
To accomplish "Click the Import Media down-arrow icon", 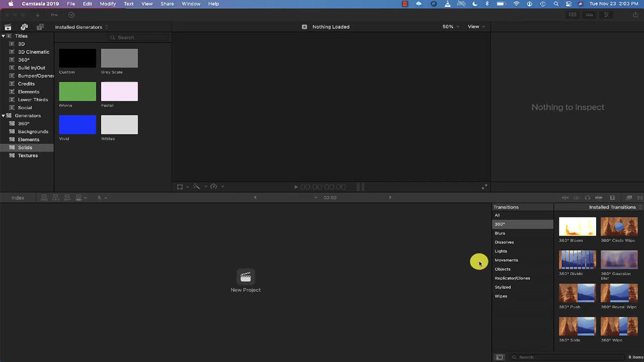I will click(38, 15).
